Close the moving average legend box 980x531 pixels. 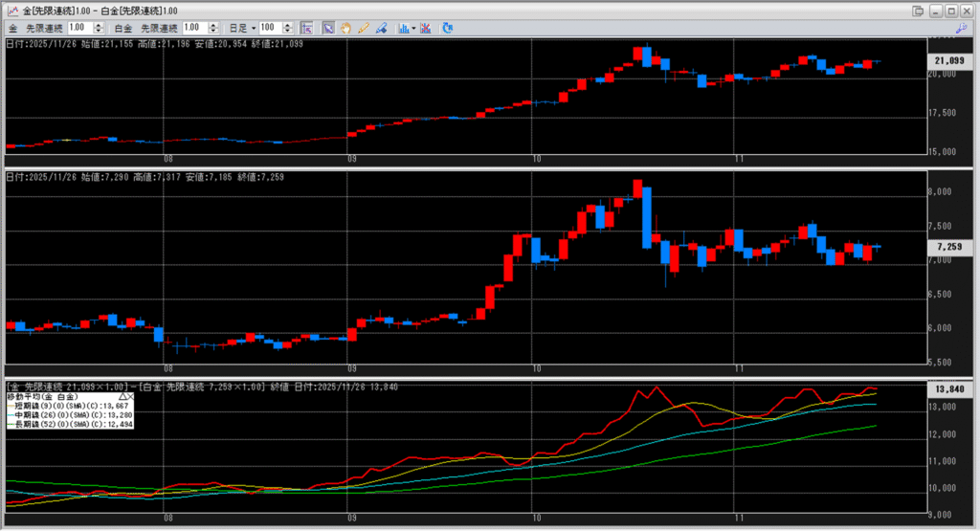(x=131, y=395)
